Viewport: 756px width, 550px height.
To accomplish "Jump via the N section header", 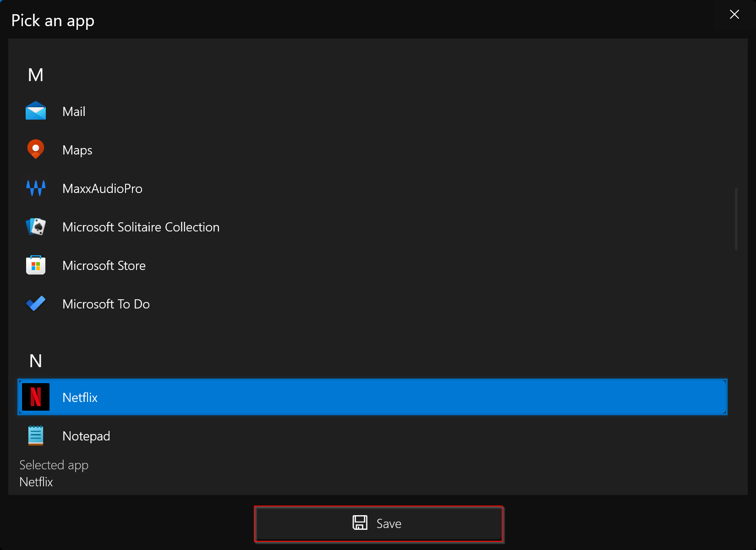I will (36, 361).
